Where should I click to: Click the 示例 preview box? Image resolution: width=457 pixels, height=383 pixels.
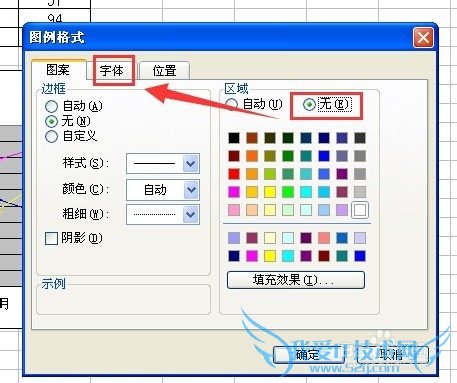[123, 299]
